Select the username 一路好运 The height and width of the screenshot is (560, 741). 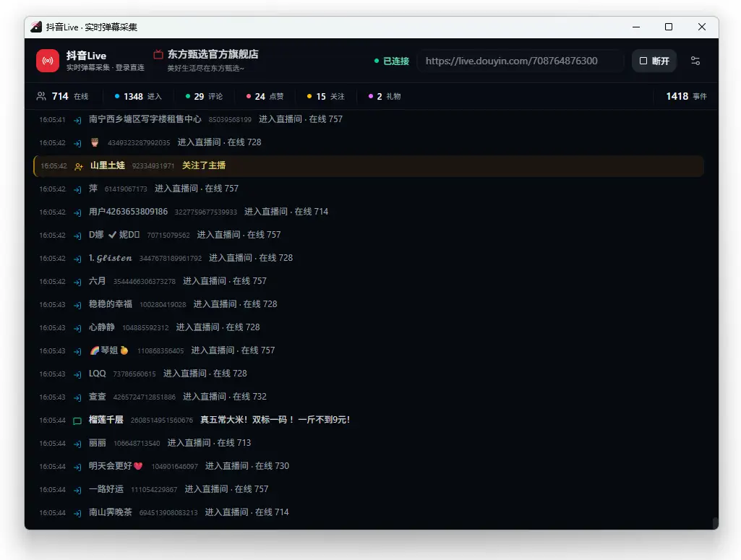(x=106, y=489)
